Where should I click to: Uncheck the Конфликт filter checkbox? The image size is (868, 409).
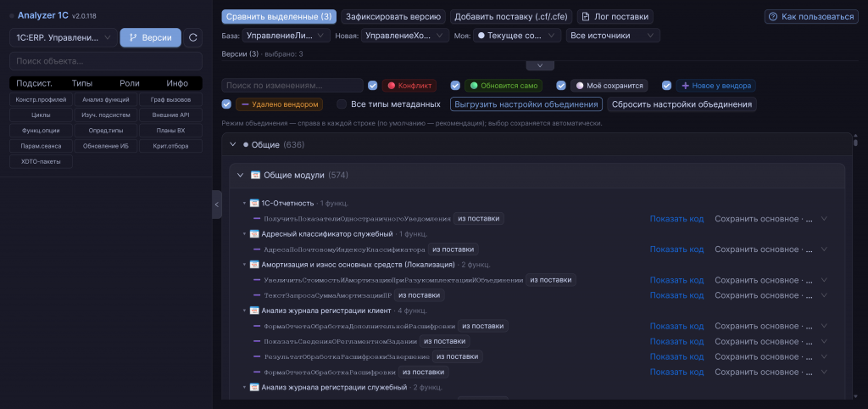click(373, 86)
